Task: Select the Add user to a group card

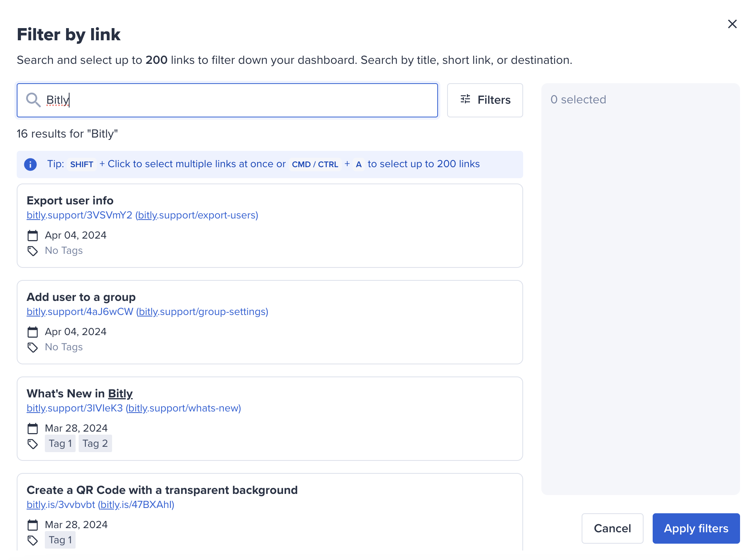Action: point(270,322)
